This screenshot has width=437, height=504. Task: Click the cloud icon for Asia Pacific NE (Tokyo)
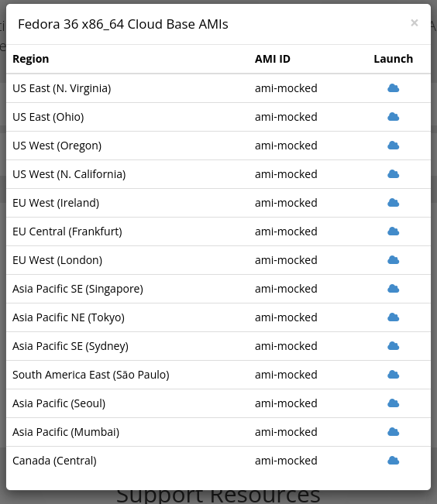point(394,317)
